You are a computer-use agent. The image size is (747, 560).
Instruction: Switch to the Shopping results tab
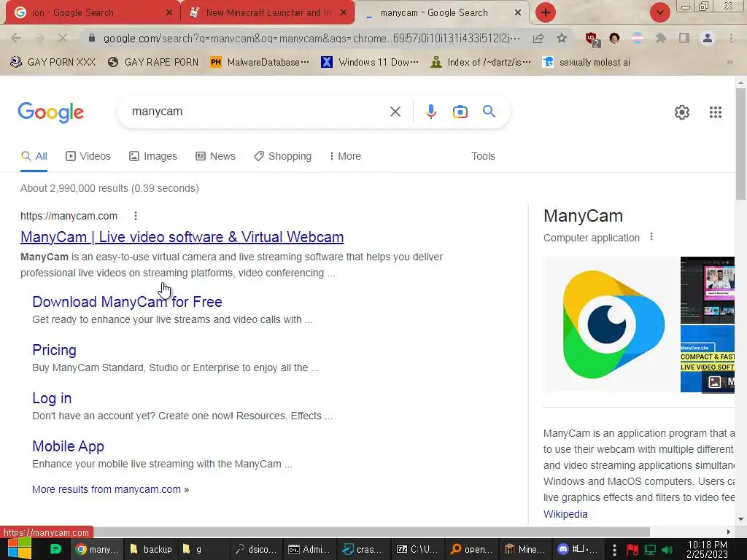click(x=282, y=156)
